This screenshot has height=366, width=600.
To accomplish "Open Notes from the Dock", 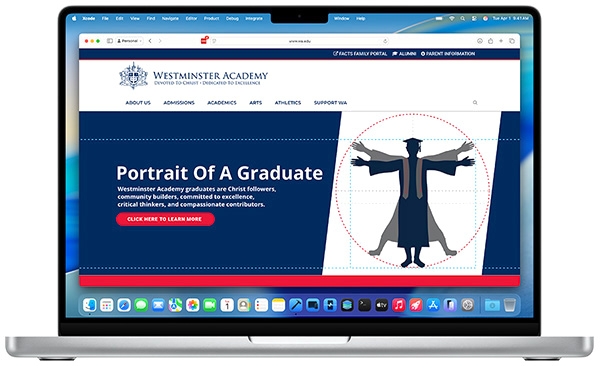I will click(278, 305).
